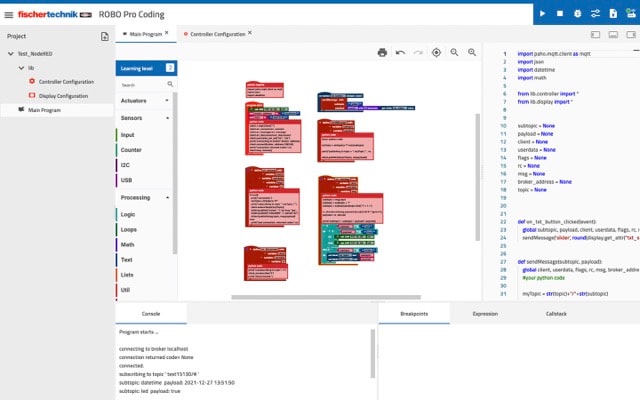Click the print workspace icon

click(382, 52)
